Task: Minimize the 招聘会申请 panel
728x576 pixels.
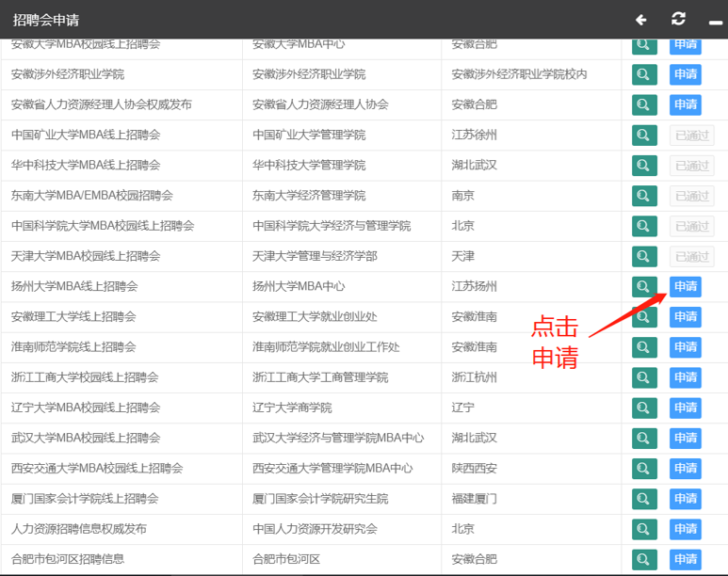Action: point(716,23)
